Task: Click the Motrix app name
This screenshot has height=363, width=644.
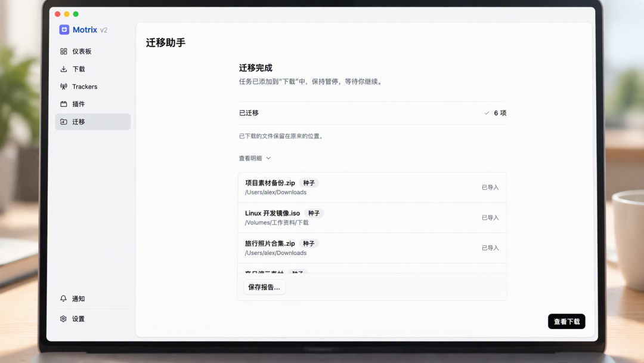Action: tap(85, 30)
